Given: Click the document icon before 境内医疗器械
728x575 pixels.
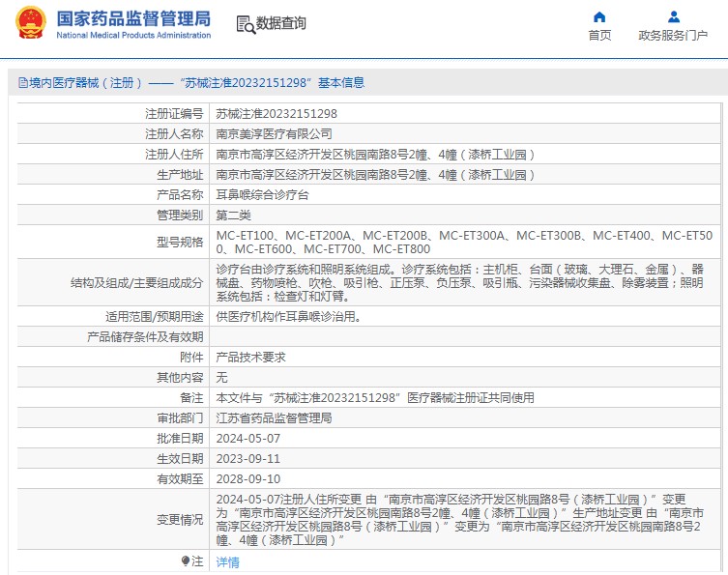Looking at the screenshot, I should [23, 82].
